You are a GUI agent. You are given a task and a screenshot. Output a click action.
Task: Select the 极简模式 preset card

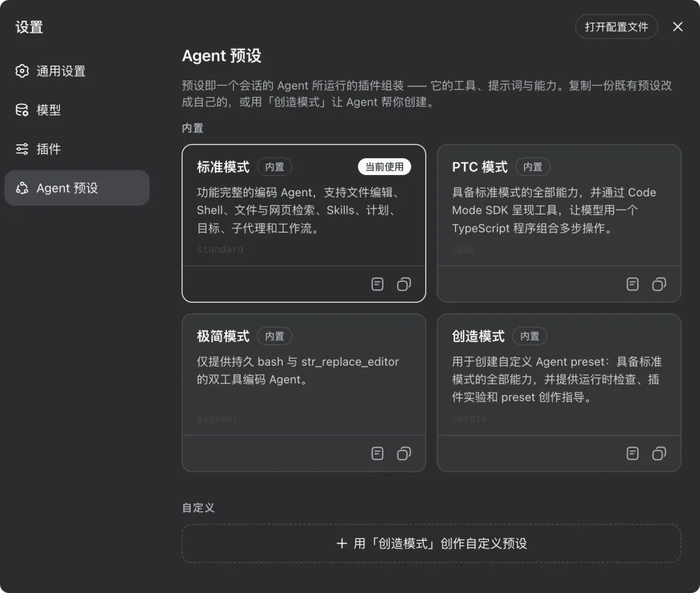click(303, 393)
